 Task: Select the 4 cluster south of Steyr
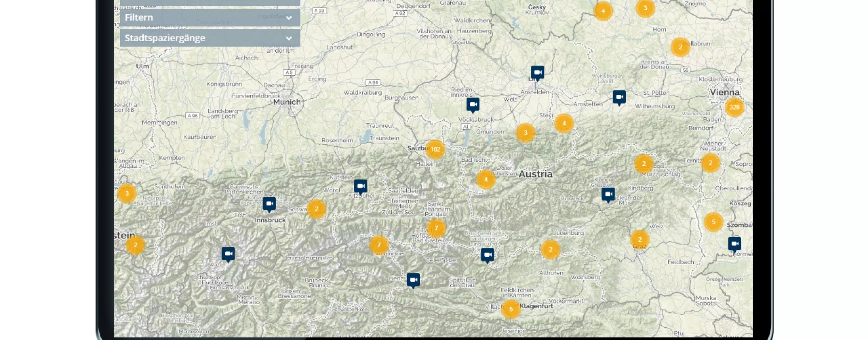565,123
